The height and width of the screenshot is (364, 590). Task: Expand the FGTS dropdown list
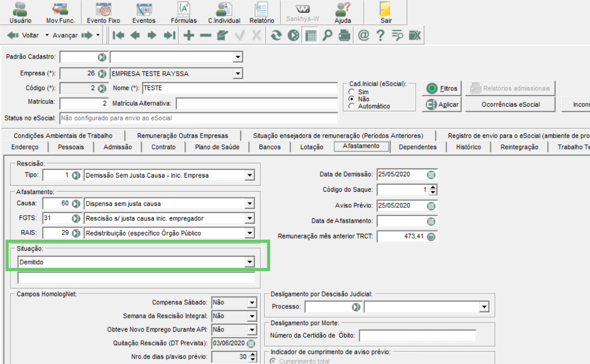250,218
